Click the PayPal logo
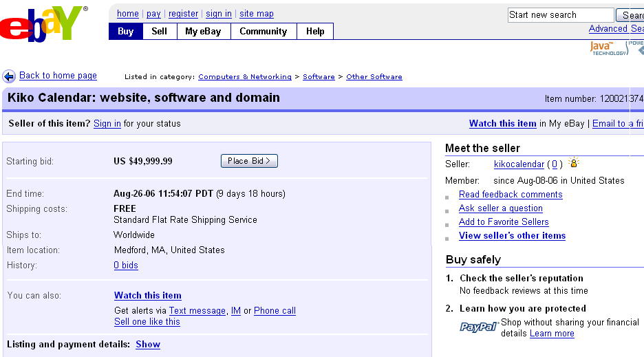Viewport: 644px width, 357px height. tap(478, 327)
